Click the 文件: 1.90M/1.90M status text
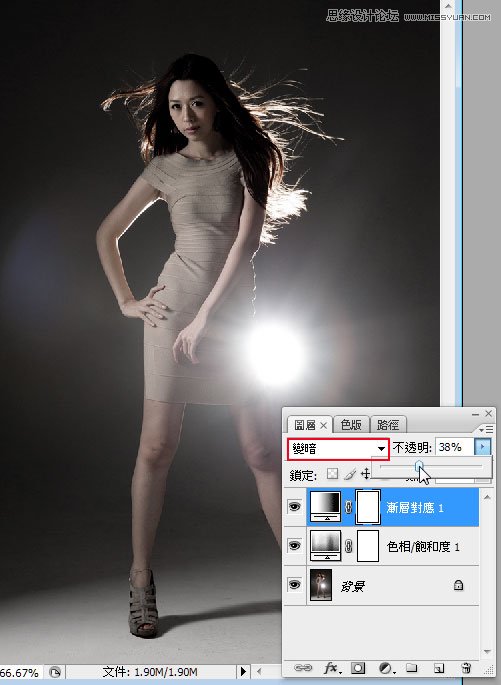501x685 pixels. [150, 671]
